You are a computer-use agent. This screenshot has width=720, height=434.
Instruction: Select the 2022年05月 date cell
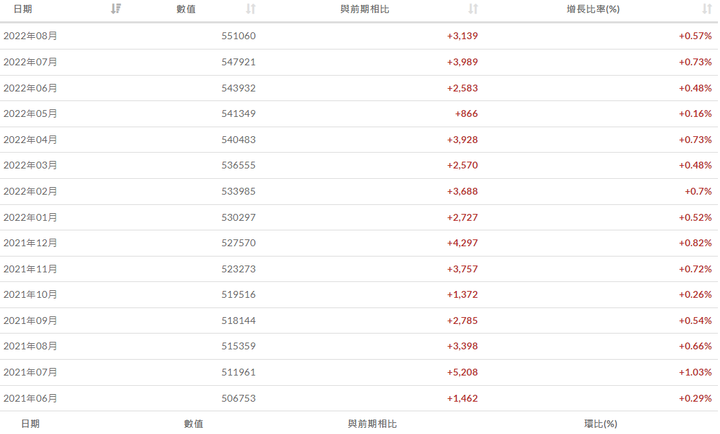coord(30,114)
